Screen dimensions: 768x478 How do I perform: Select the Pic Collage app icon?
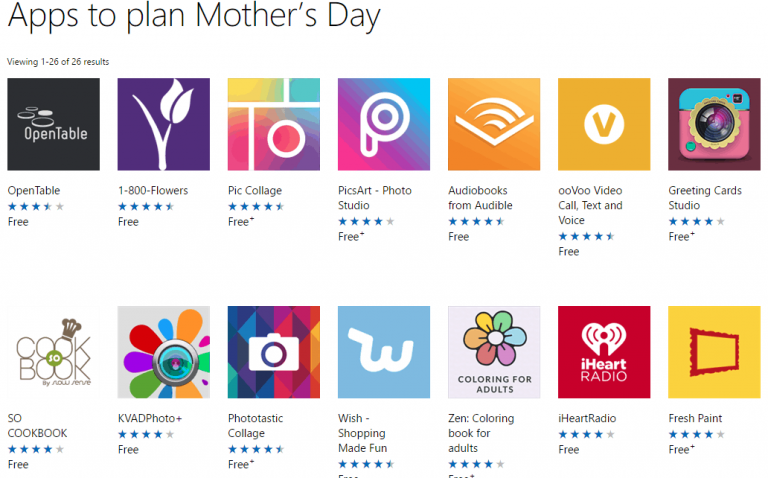click(x=274, y=124)
